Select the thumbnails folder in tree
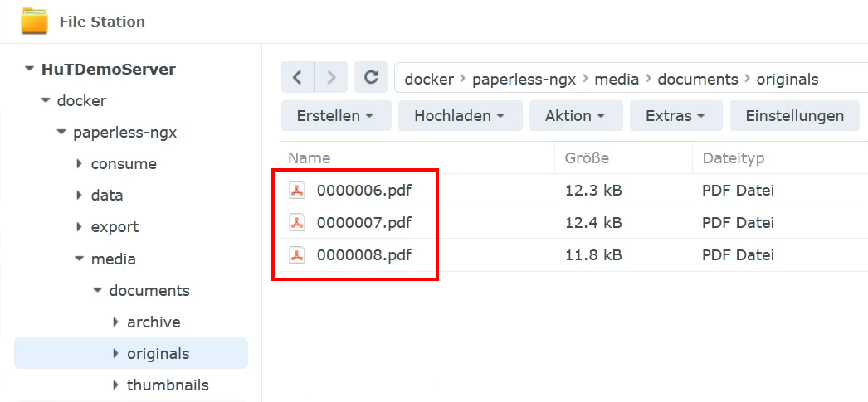The height and width of the screenshot is (402, 868). (x=168, y=385)
